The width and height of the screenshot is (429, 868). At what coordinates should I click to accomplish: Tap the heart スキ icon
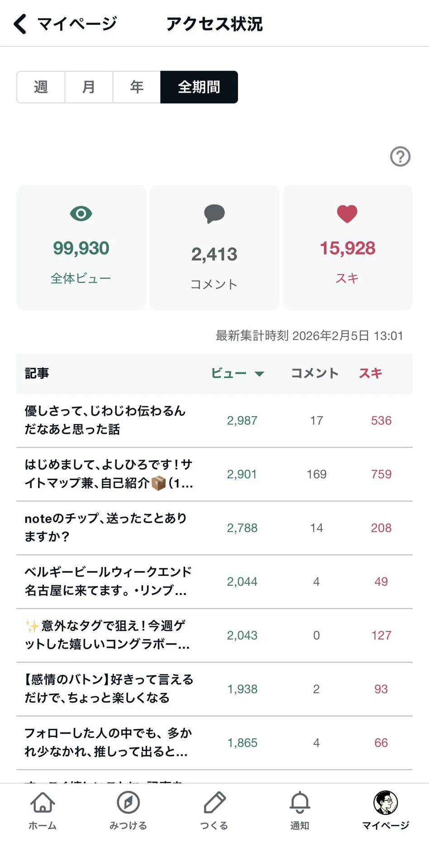(x=347, y=214)
